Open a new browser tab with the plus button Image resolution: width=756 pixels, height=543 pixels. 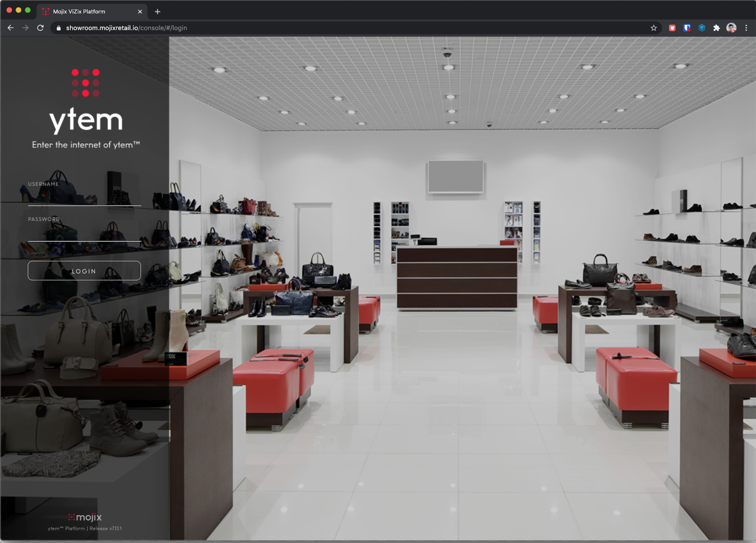coord(157,11)
